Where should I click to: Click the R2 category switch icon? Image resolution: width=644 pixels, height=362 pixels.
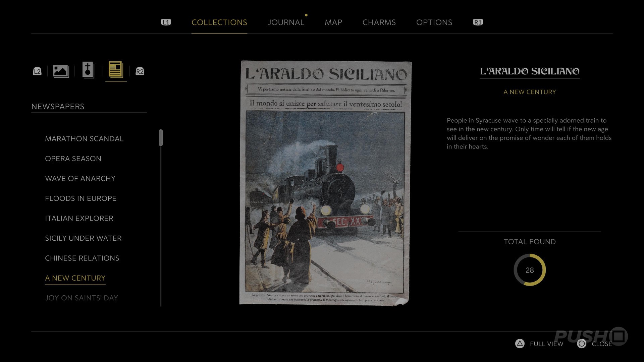point(140,71)
